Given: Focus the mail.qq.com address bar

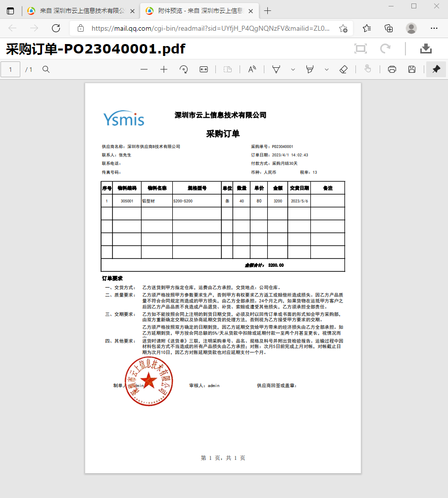Looking at the screenshot, I should [210, 28].
